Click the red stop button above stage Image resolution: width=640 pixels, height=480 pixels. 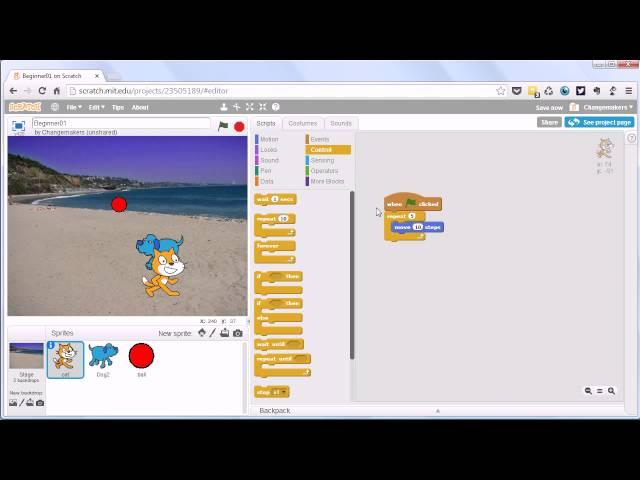click(x=239, y=127)
